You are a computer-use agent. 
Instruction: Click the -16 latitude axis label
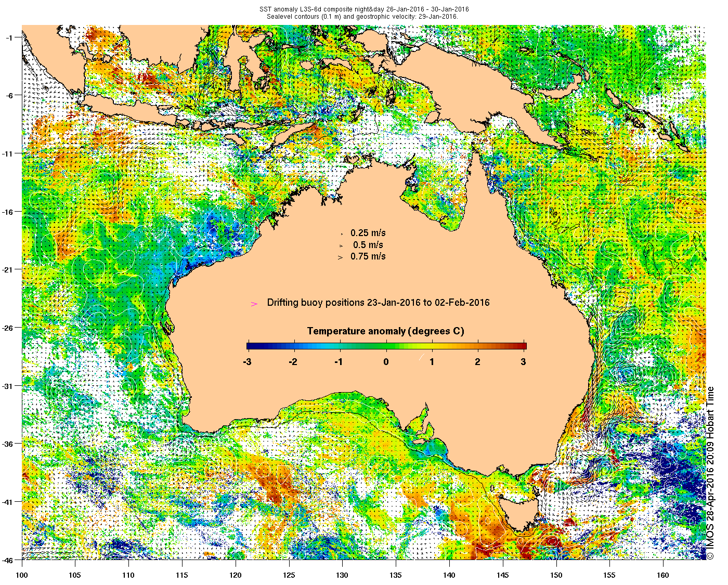[9, 212]
